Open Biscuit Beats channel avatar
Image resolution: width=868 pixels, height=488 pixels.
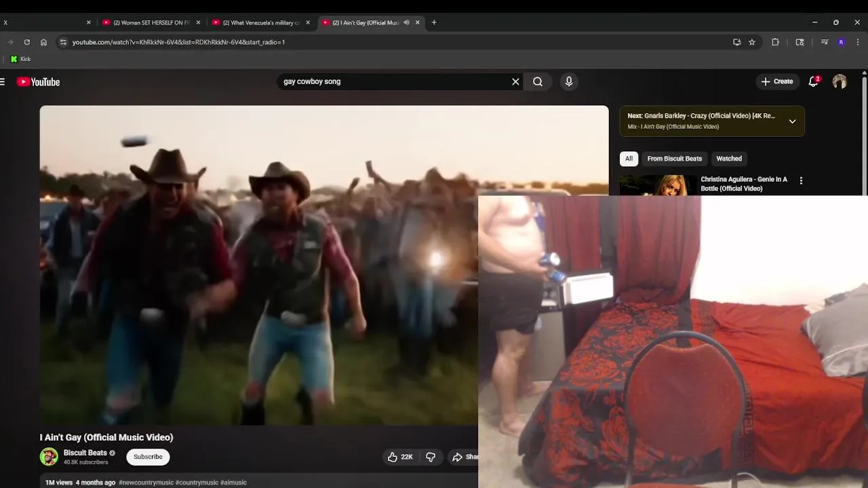tap(49, 457)
